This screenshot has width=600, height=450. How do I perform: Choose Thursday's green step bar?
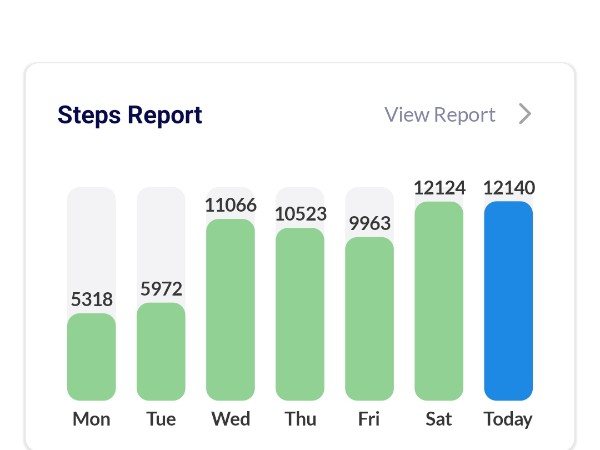300,314
